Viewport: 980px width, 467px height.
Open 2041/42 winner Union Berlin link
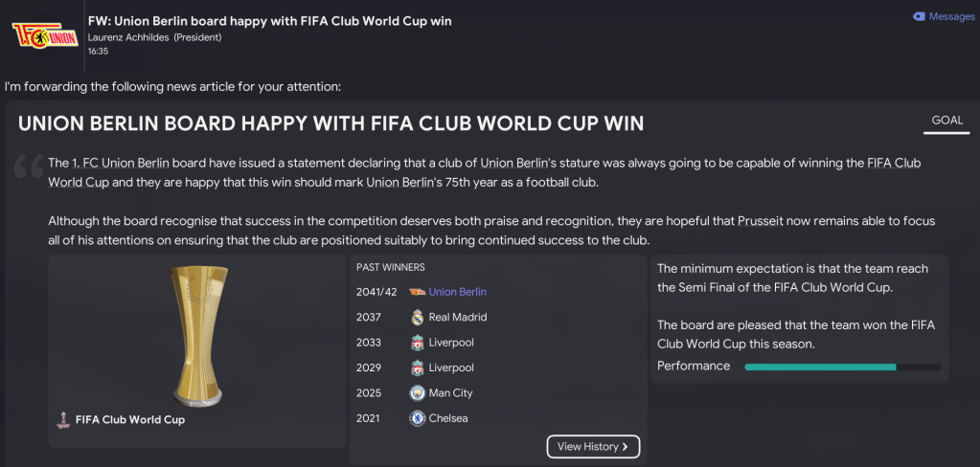pos(458,292)
